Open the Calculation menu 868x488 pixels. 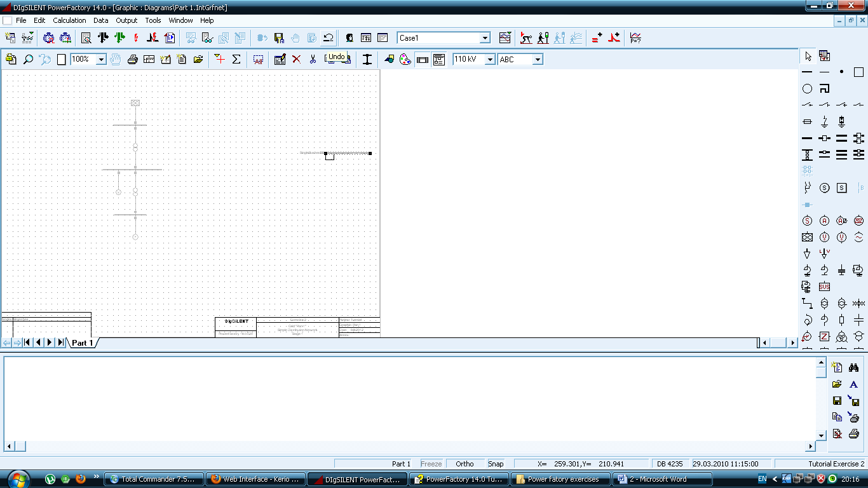coord(69,20)
